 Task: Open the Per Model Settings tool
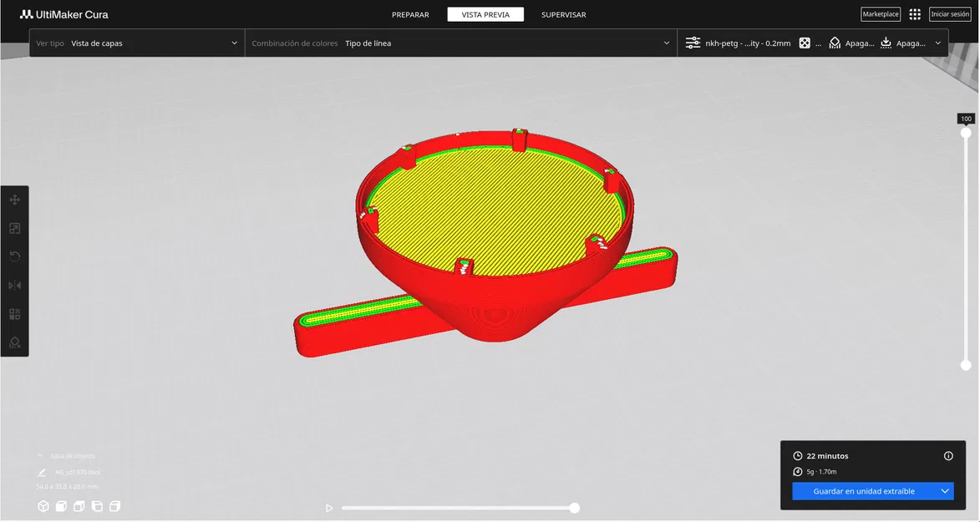[x=14, y=314]
